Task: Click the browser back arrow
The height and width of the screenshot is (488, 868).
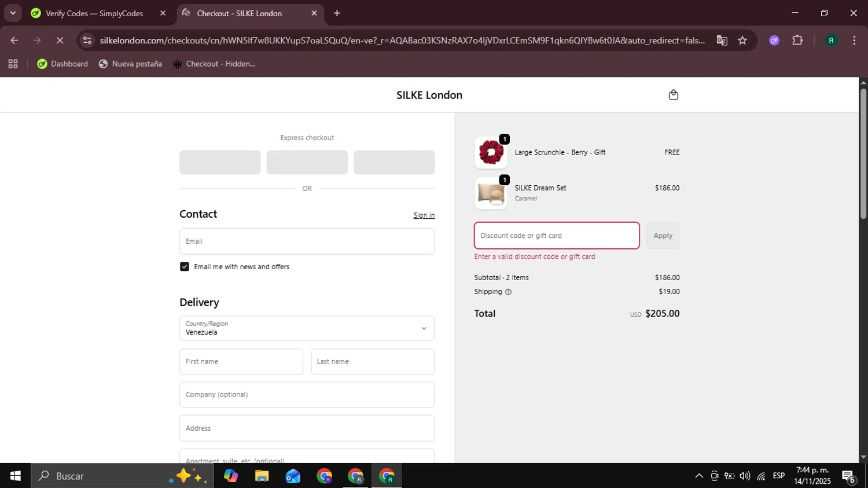Action: click(x=14, y=41)
